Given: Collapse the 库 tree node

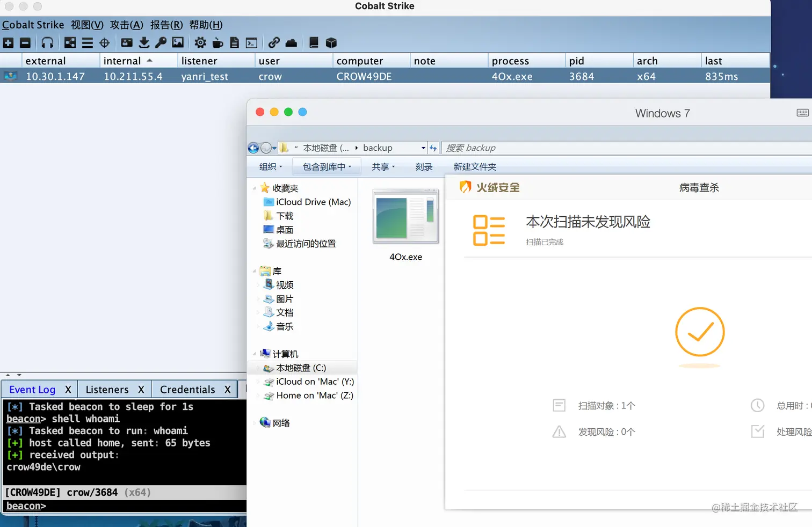Looking at the screenshot, I should pos(254,271).
